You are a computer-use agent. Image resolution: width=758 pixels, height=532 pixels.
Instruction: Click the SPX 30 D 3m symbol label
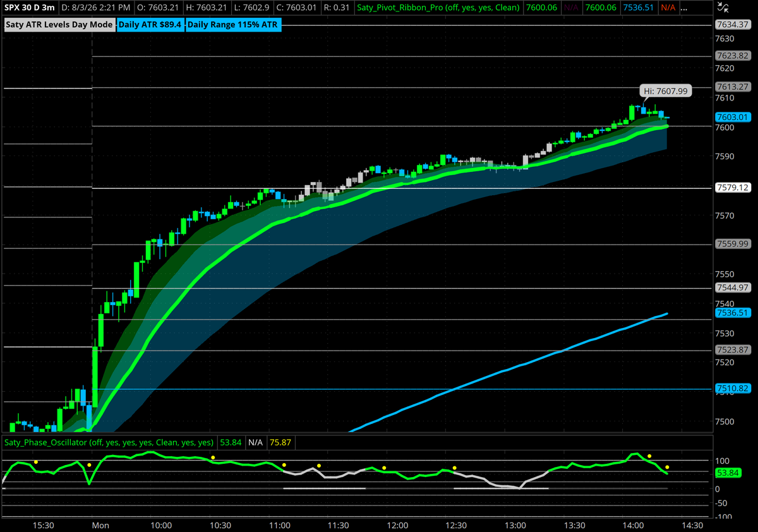pos(30,8)
